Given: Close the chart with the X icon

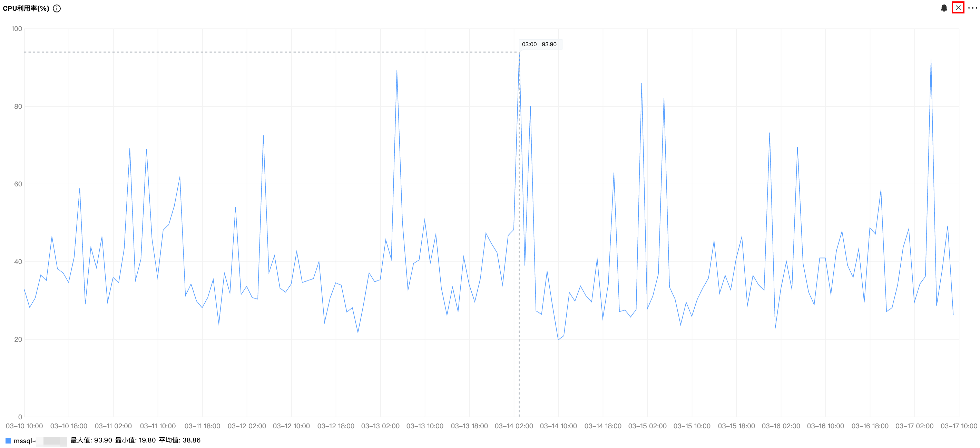Looking at the screenshot, I should (x=958, y=8).
